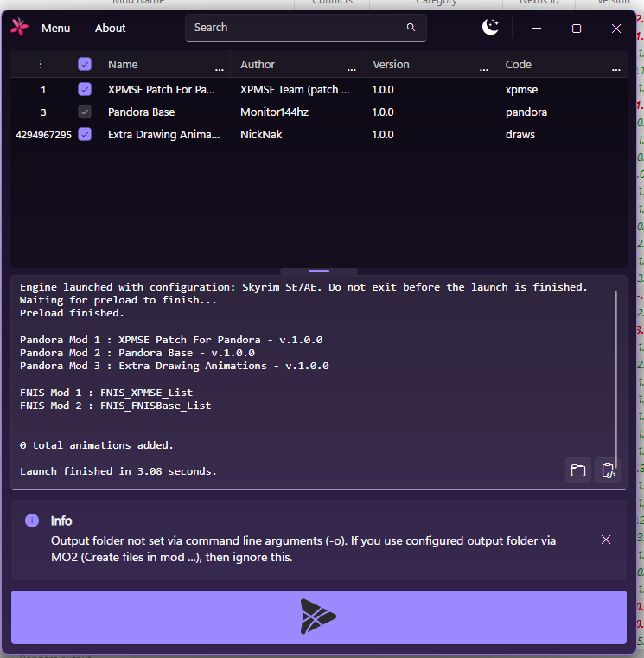This screenshot has width=644, height=658.
Task: Sort by the Version column header
Action: (x=391, y=64)
